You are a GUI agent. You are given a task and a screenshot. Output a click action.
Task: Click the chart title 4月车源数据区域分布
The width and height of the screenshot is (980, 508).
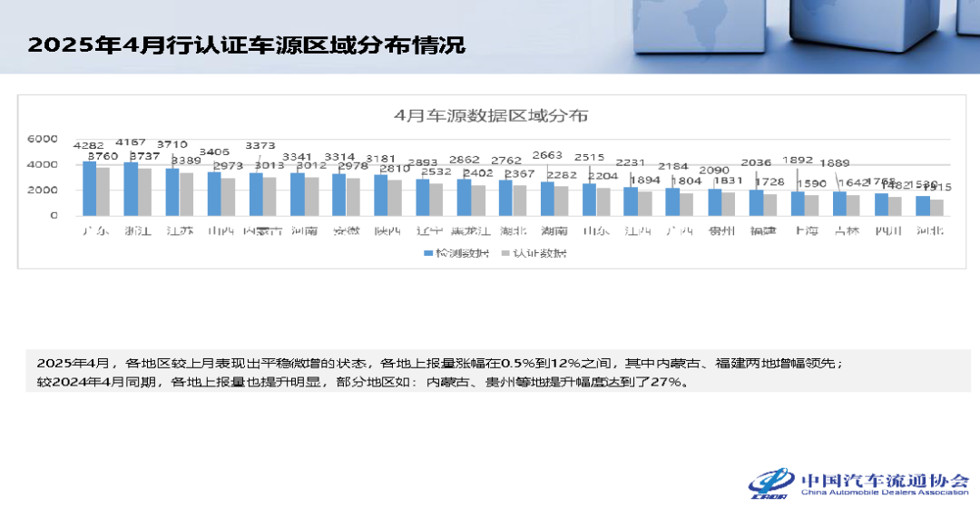pos(491,115)
